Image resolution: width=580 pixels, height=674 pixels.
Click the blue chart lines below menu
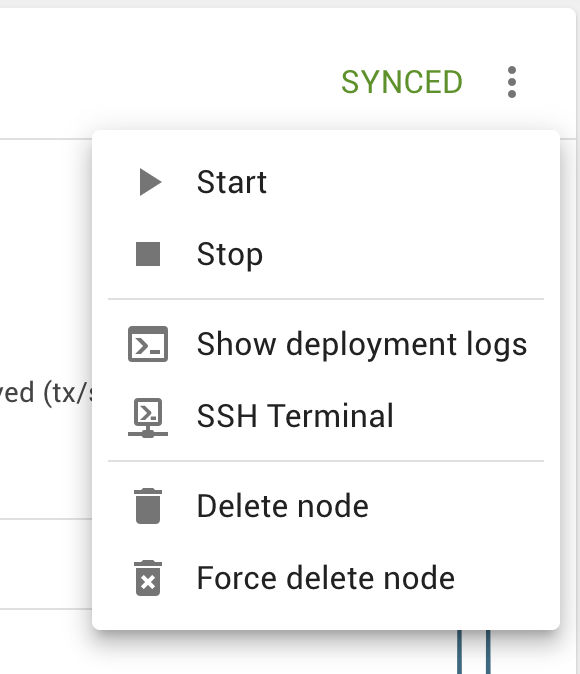tap(473, 652)
